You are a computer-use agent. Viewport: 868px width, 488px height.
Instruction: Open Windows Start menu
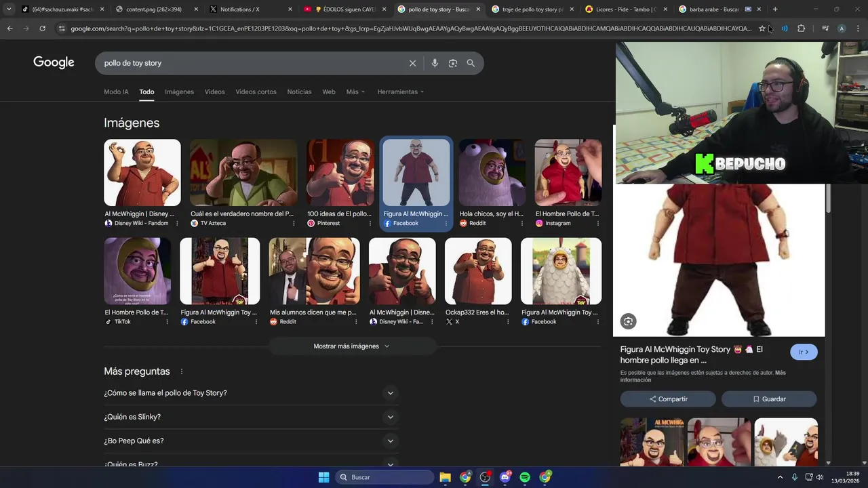pyautogui.click(x=323, y=477)
